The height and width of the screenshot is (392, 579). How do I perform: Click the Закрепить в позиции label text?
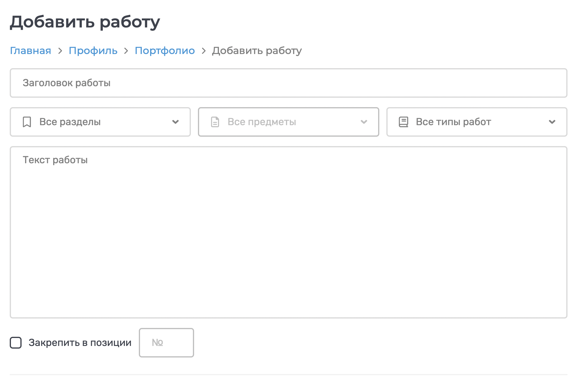(80, 343)
